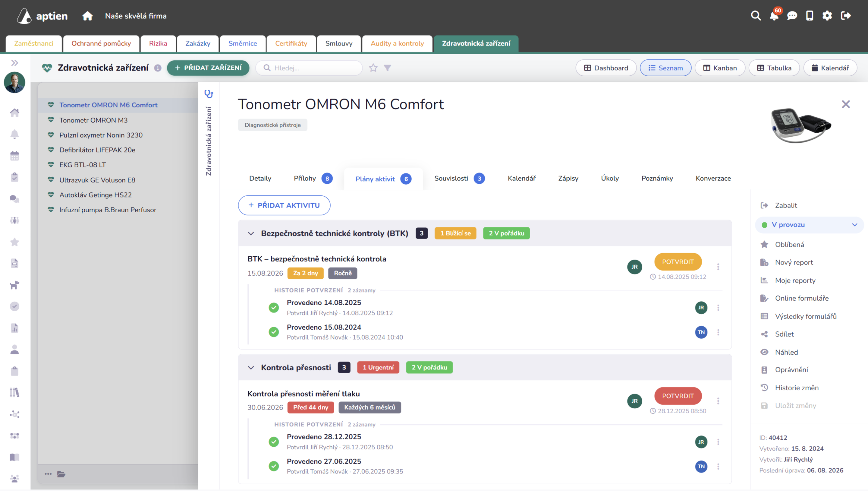Collapse the Bezpečnostně technické kontroly (BTK) group
Viewport: 868px width, 491px height.
(251, 233)
